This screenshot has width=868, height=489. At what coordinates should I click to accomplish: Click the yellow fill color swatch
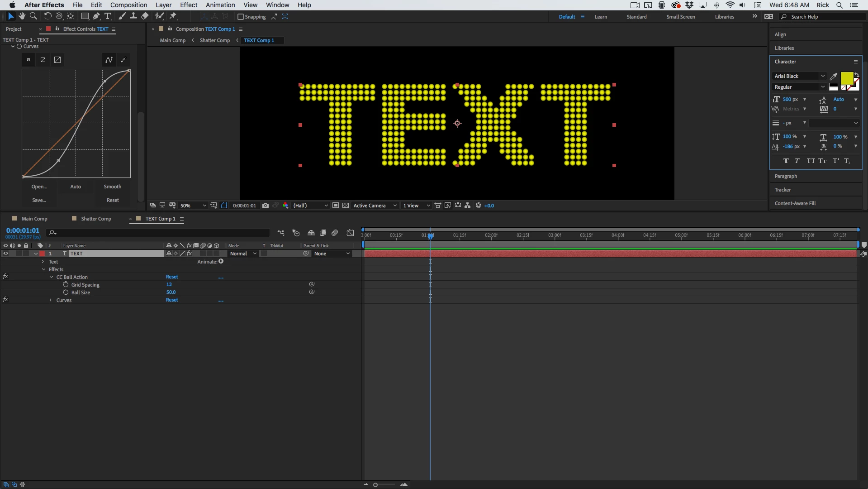click(847, 78)
